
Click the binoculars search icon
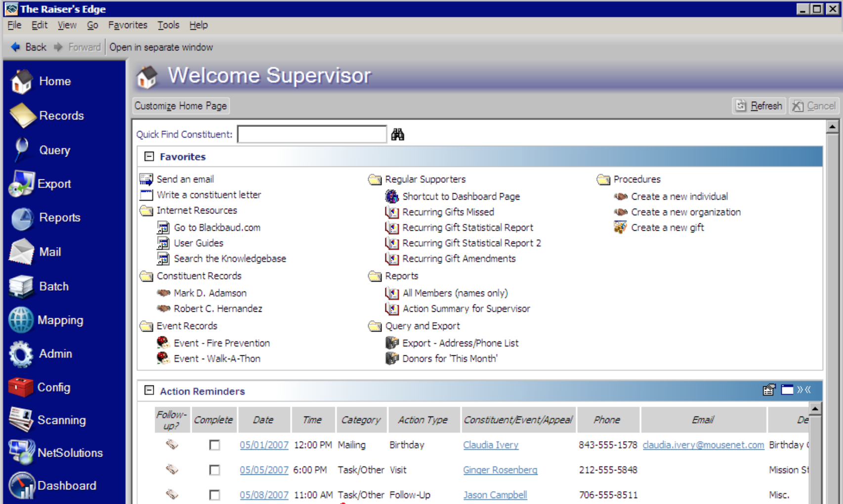coord(398,134)
